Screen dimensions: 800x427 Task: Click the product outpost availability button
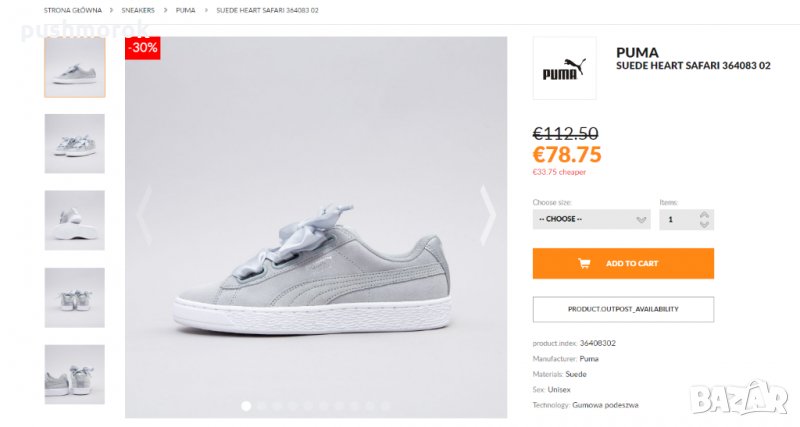(623, 309)
